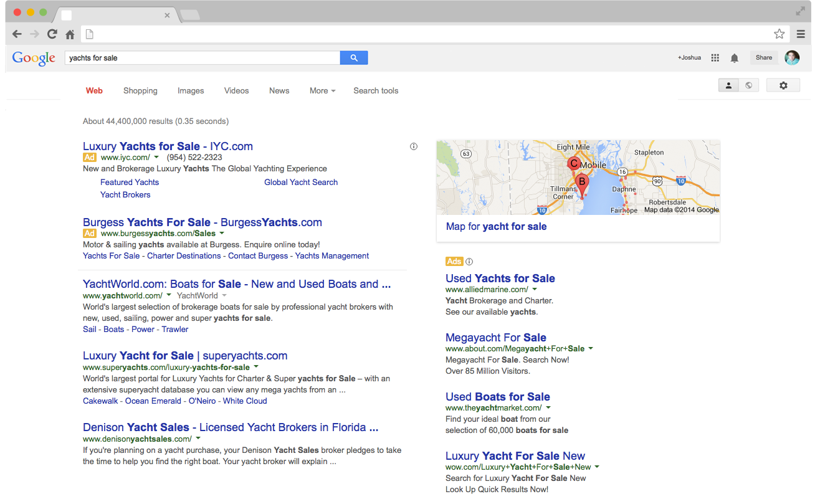Image resolution: width=820 pixels, height=504 pixels.
Task: Click the browser address bar
Action: [x=434, y=34]
